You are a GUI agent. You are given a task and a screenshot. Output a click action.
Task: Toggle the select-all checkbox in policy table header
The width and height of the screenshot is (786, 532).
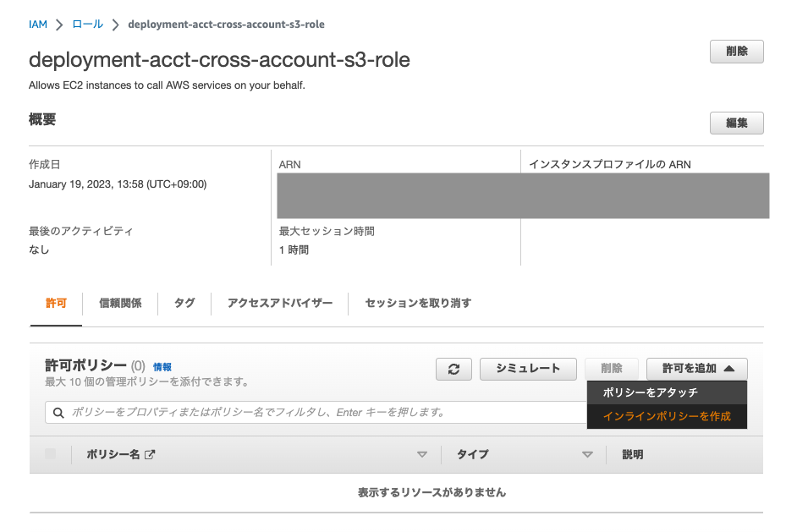click(49, 454)
